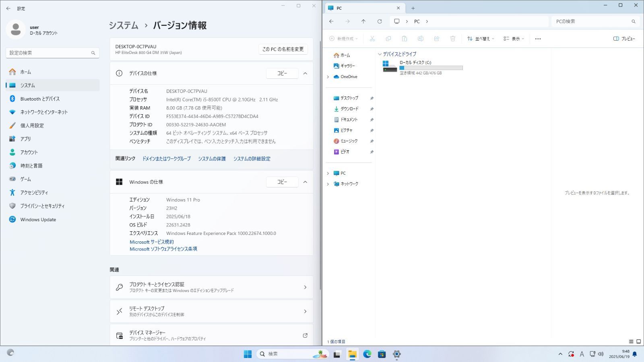Open the Remote Desktop settings entry
This screenshot has height=362, width=644.
[x=211, y=311]
